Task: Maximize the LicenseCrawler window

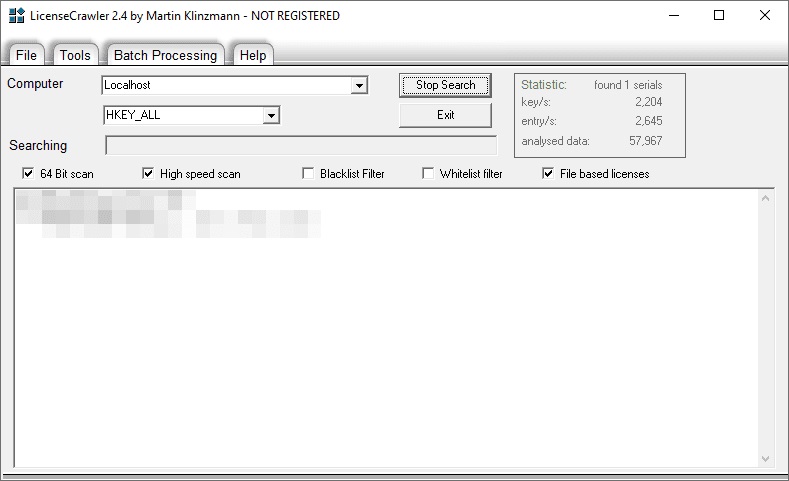Action: [719, 16]
